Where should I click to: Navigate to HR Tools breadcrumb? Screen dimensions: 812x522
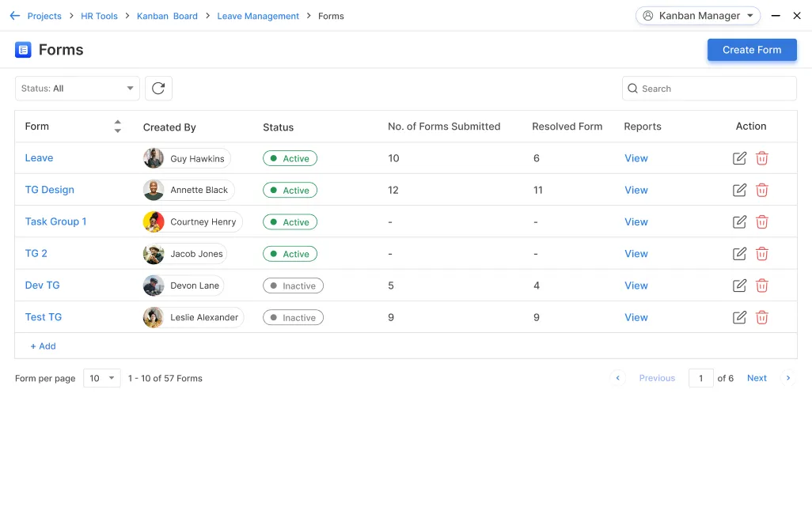[x=99, y=16]
